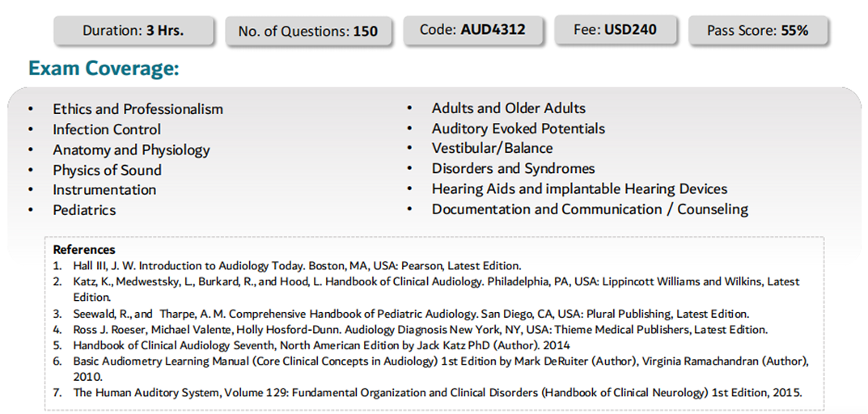Select the Adults and Older Adults topic
The height and width of the screenshot is (414, 868).
click(509, 108)
